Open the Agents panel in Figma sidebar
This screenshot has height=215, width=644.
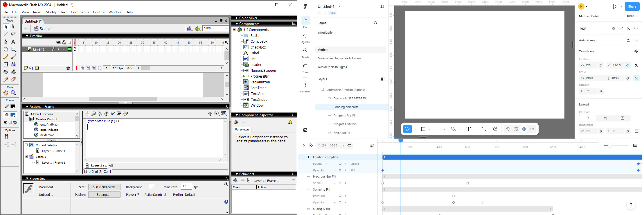[305, 38]
